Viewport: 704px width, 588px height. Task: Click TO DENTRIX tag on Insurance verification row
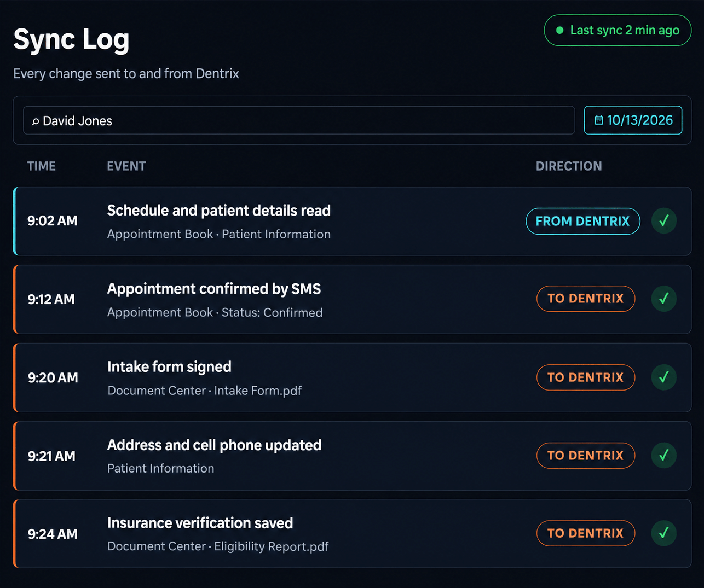click(x=586, y=533)
